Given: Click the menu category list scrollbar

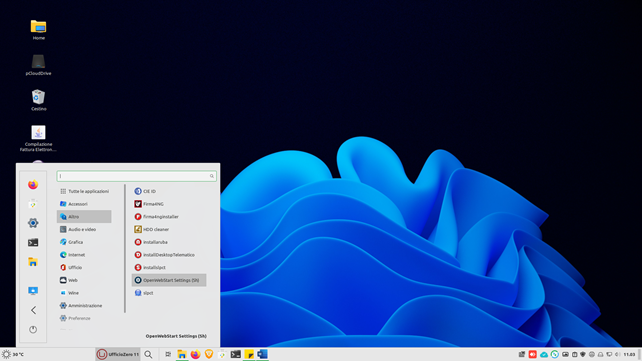Looking at the screenshot, I should pos(125,248).
